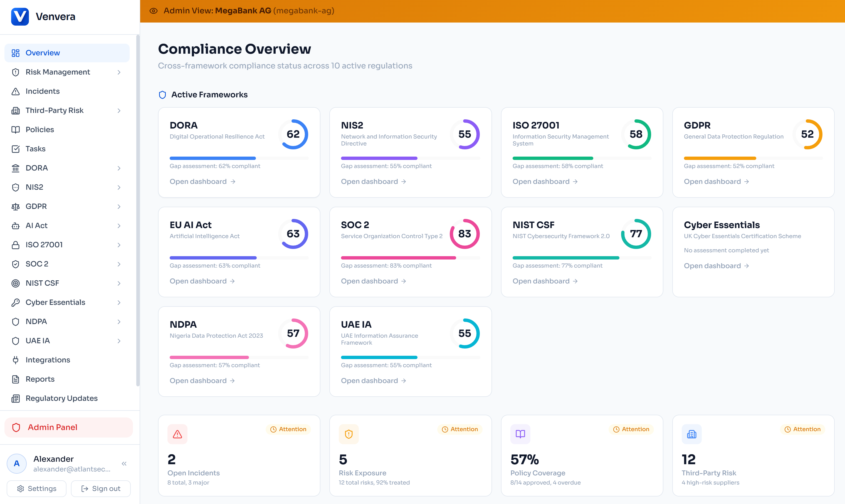Click the shield icon on Risk Exposure card
Image resolution: width=845 pixels, height=504 pixels.
pos(349,434)
